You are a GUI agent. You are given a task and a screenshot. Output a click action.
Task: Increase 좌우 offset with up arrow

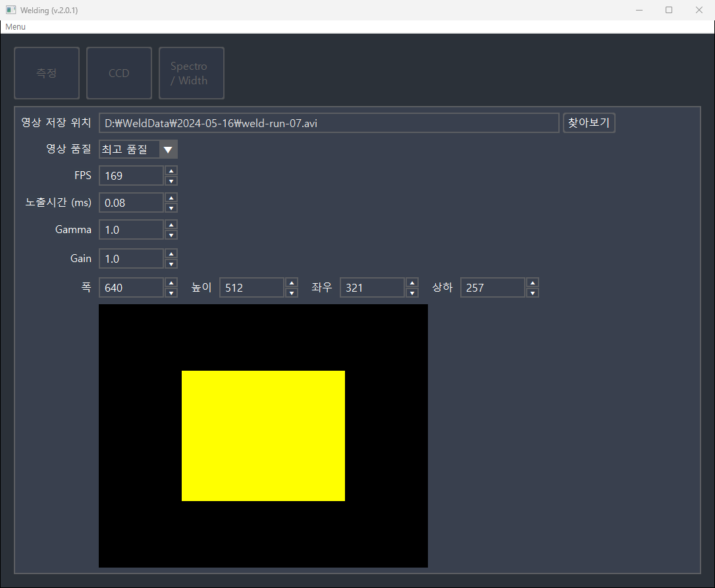(x=411, y=283)
